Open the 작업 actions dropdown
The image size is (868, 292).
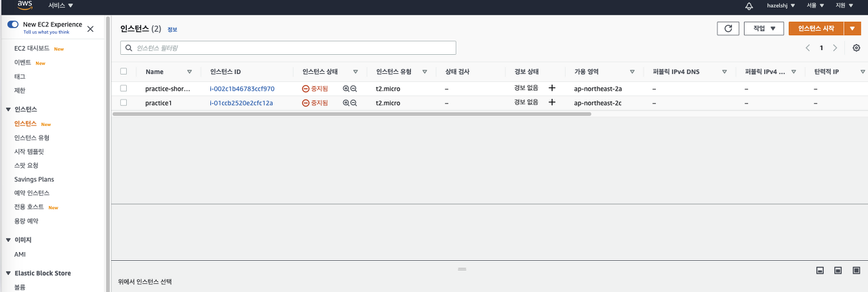coord(764,28)
